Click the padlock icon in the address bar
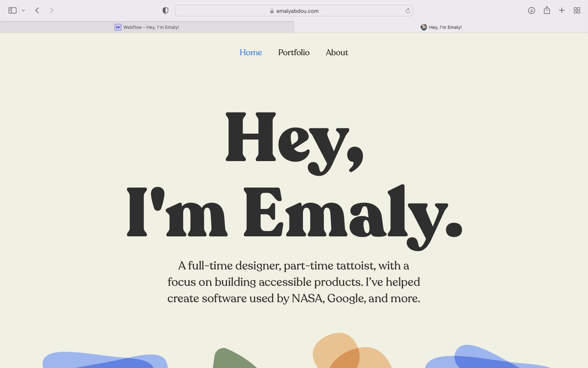 [271, 10]
